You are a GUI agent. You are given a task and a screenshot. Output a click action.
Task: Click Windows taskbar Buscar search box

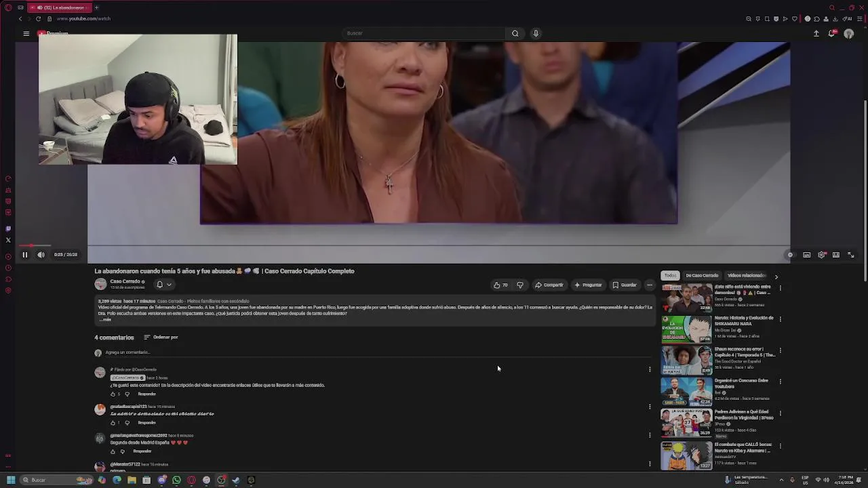pos(56,480)
